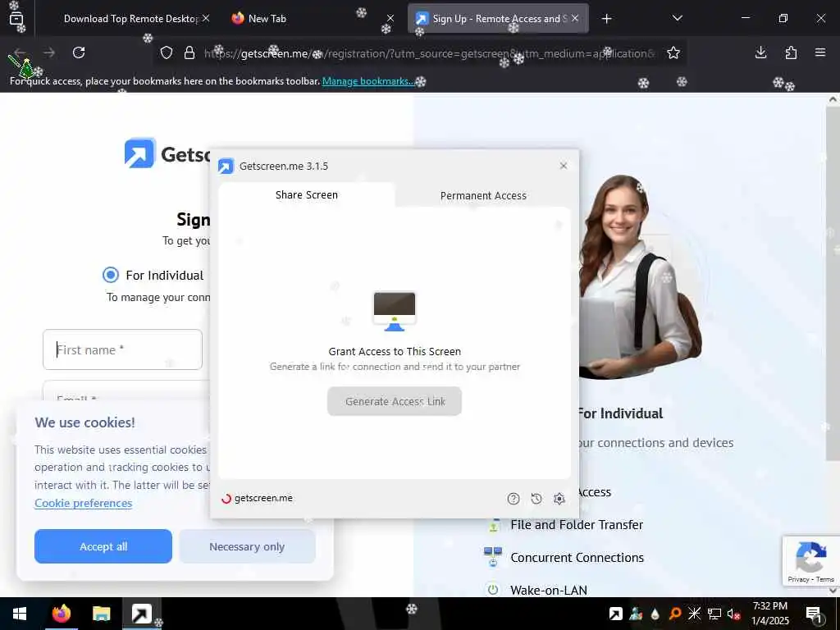The height and width of the screenshot is (630, 840).
Task: Open Windows Start menu
Action: 20,614
